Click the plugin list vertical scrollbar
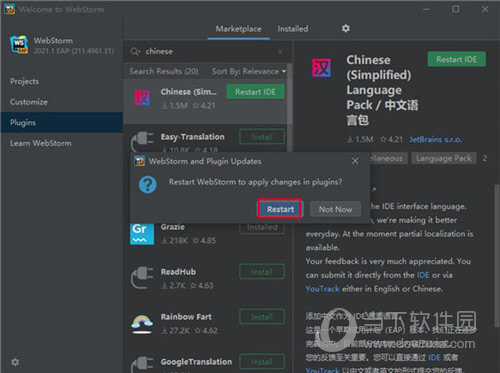This screenshot has height=373, width=500. click(x=290, y=93)
